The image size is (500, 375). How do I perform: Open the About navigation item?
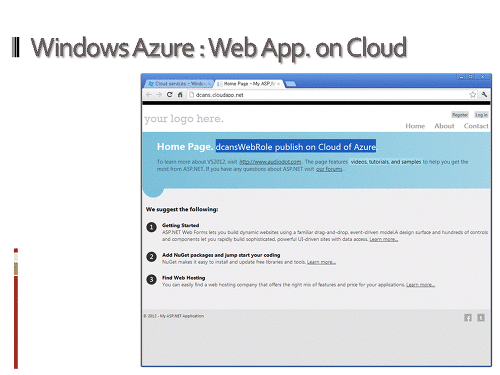pyautogui.click(x=444, y=126)
